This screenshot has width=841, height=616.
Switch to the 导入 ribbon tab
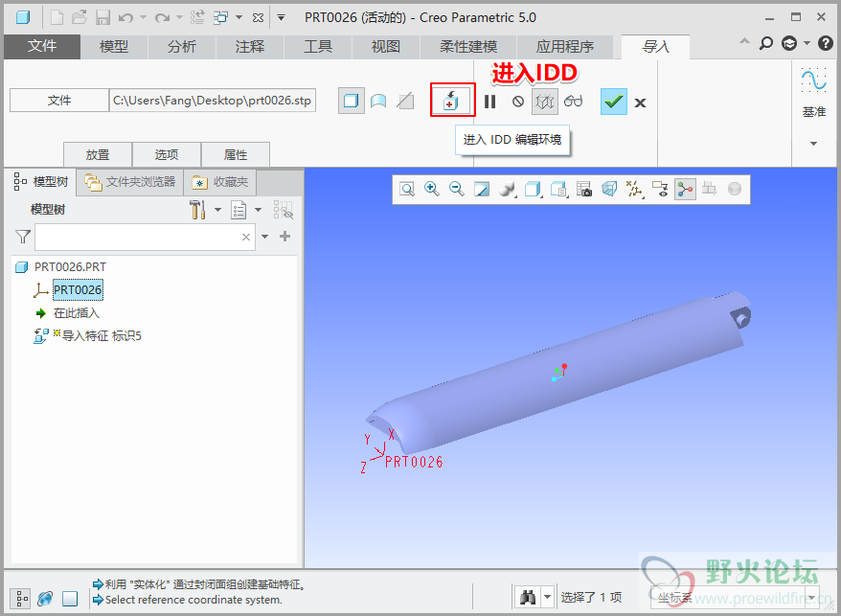[655, 47]
